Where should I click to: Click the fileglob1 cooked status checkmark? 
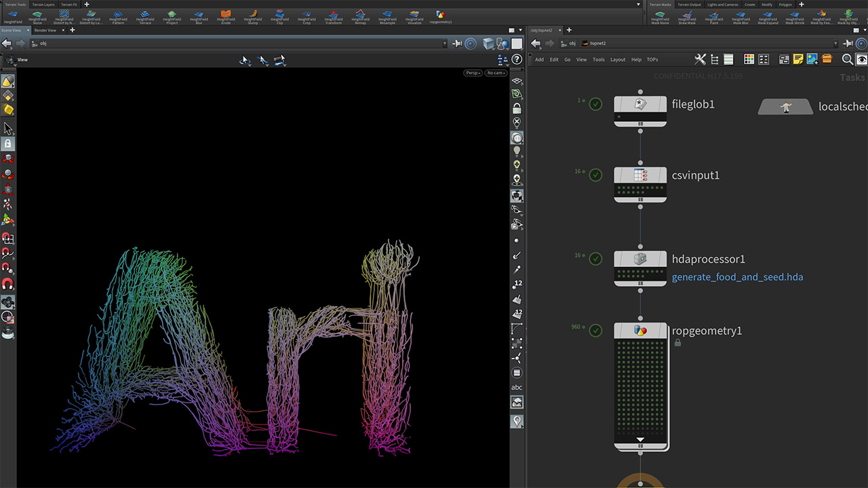[x=595, y=104]
